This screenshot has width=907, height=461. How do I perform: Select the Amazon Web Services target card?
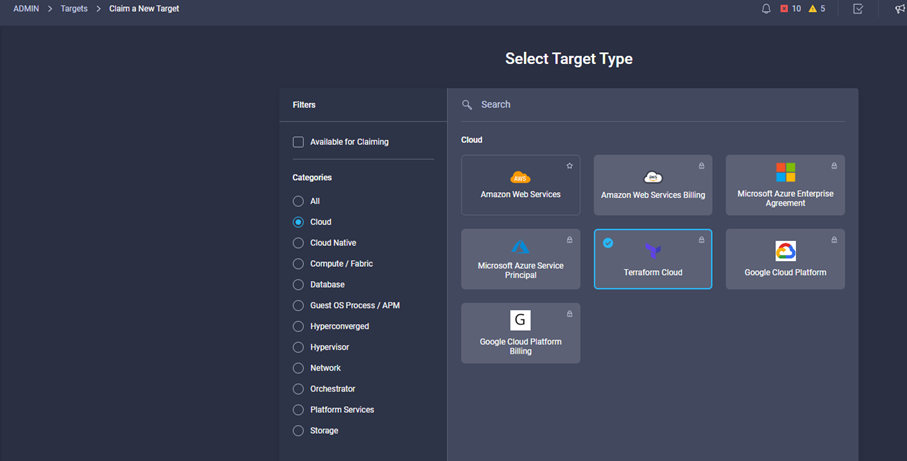point(520,185)
